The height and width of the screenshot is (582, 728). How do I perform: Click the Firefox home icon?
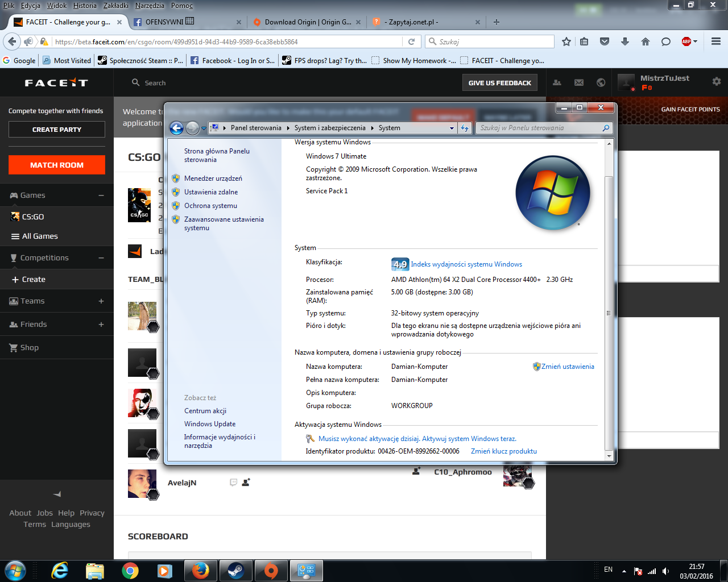click(x=645, y=41)
